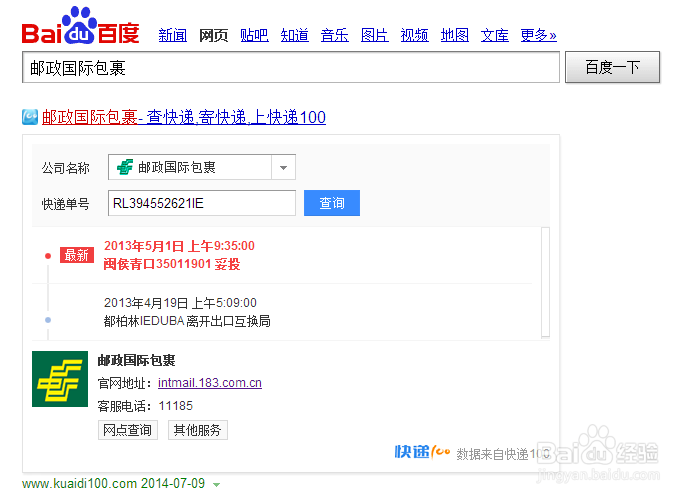Open the 音乐 tab
This screenshot has width=700, height=500.
335,35
